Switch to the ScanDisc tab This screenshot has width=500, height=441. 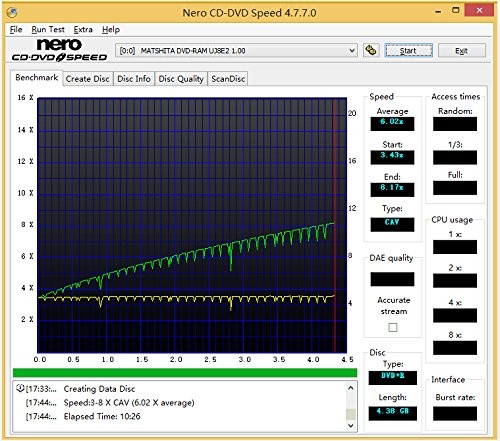pyautogui.click(x=228, y=79)
